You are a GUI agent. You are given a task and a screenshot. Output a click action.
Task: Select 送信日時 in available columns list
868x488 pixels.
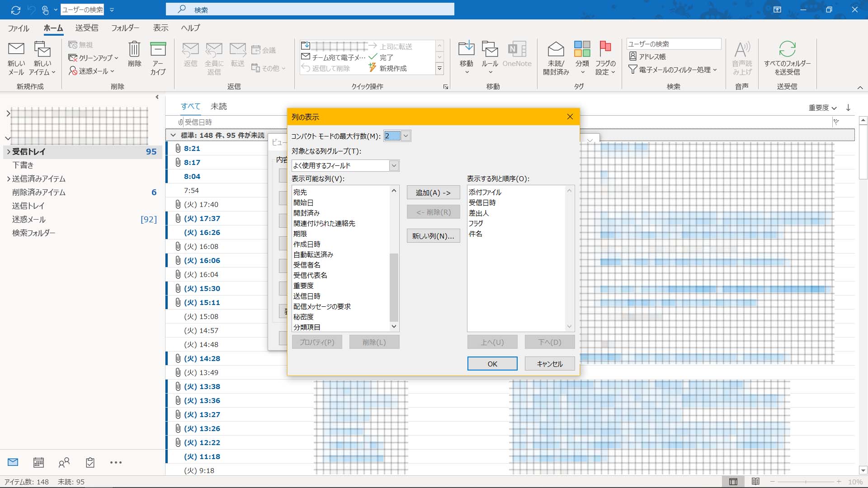point(307,296)
